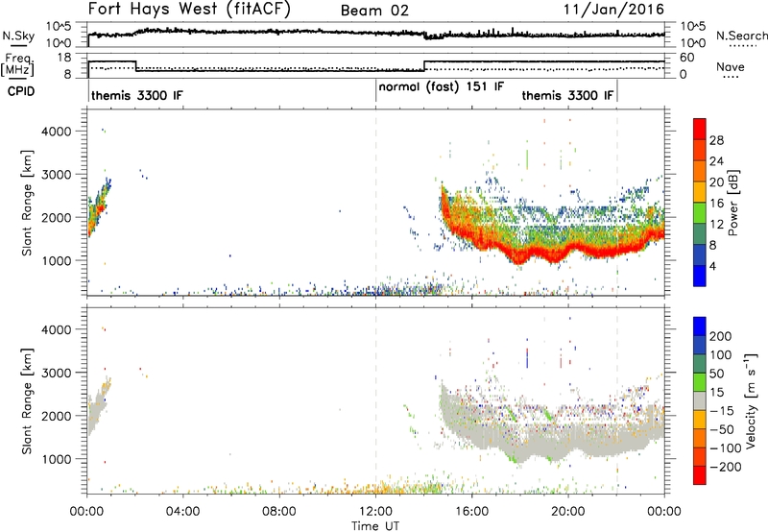Click the "1000" tick of the power panel

tap(56, 260)
